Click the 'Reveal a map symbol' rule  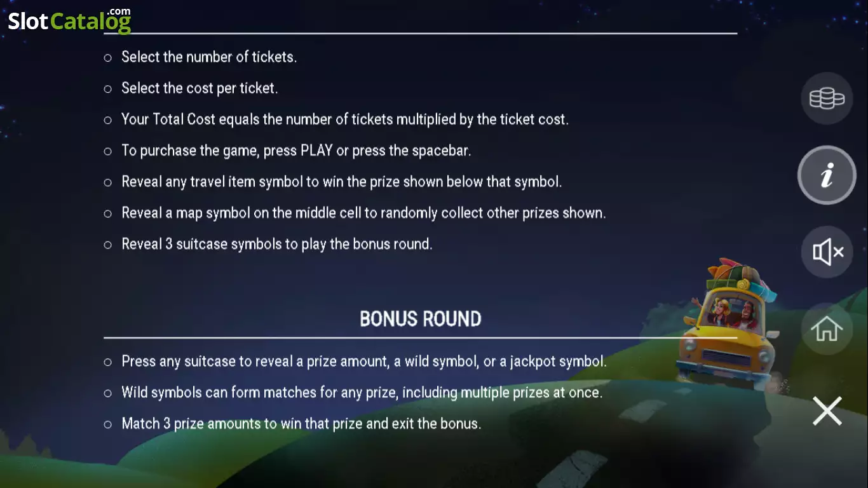363,213
